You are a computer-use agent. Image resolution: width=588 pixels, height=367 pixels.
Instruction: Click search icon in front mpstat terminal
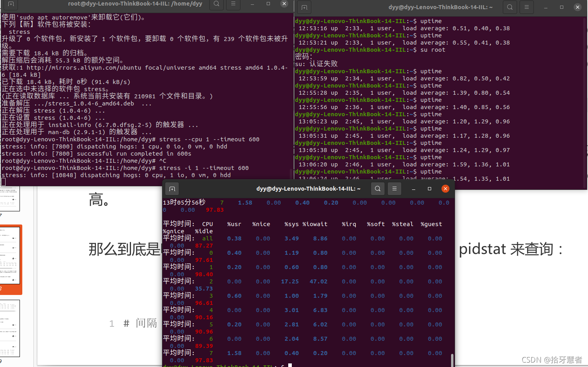[377, 189]
